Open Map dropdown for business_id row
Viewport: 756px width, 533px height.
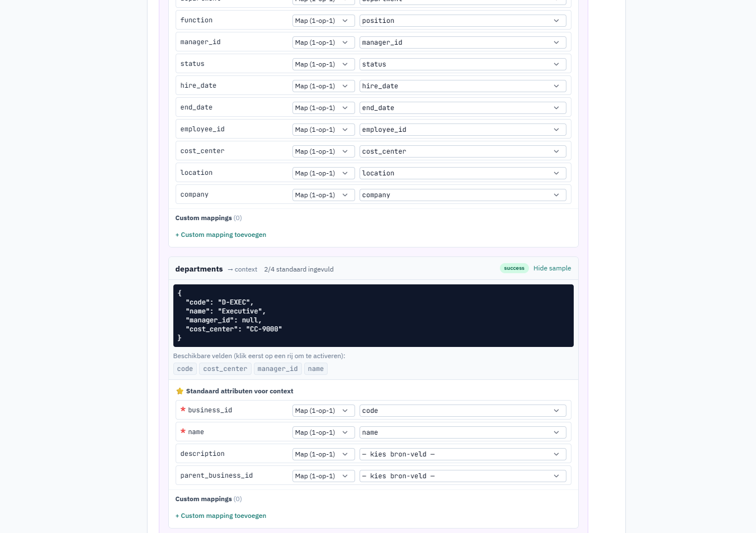[323, 411]
